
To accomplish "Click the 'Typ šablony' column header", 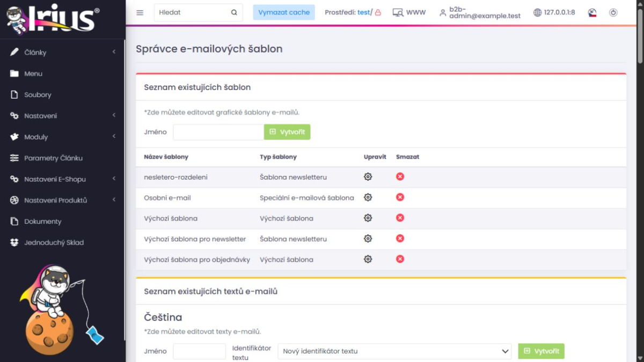I will [x=278, y=157].
